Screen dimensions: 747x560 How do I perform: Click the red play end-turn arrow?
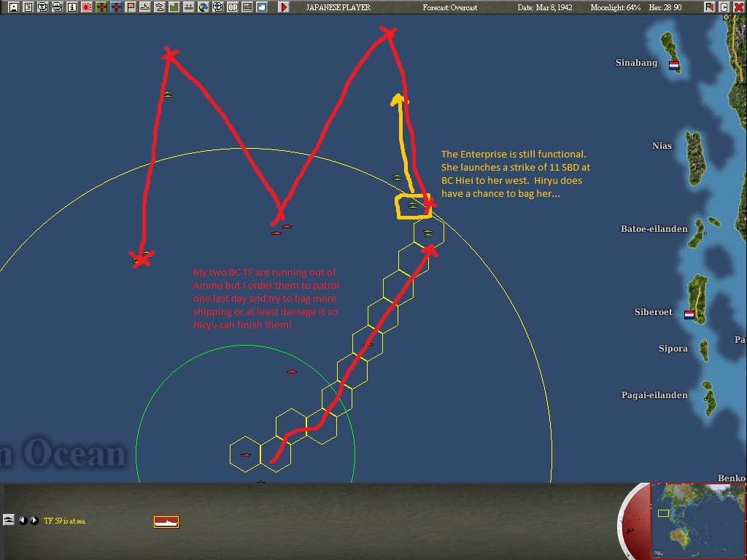(284, 7)
